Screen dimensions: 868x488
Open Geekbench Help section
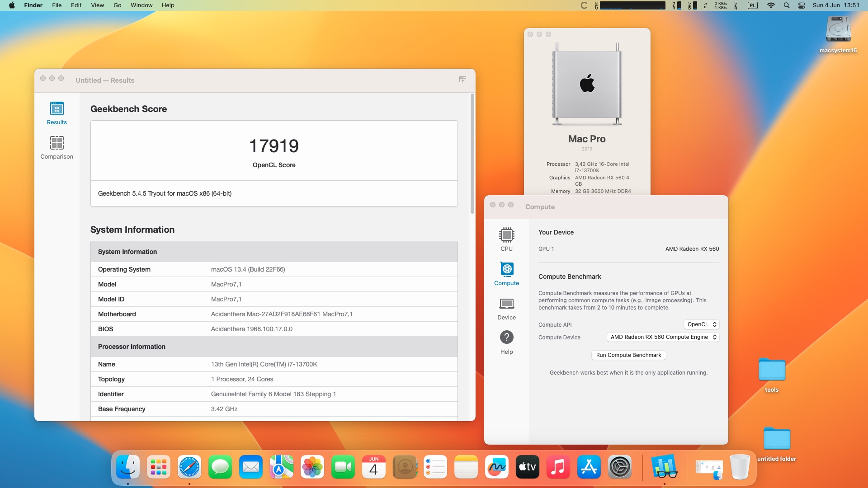tap(506, 343)
